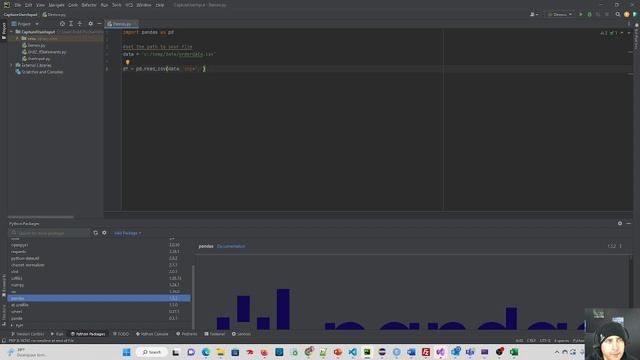Expand the inspections widget arrow
This screenshot has height=360, width=640.
tap(629, 33)
